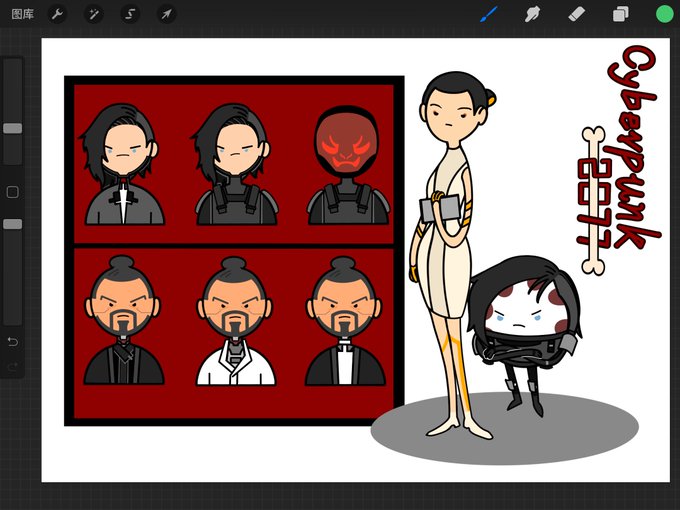
Task: Tap the Undo arrow
Action: point(13,342)
